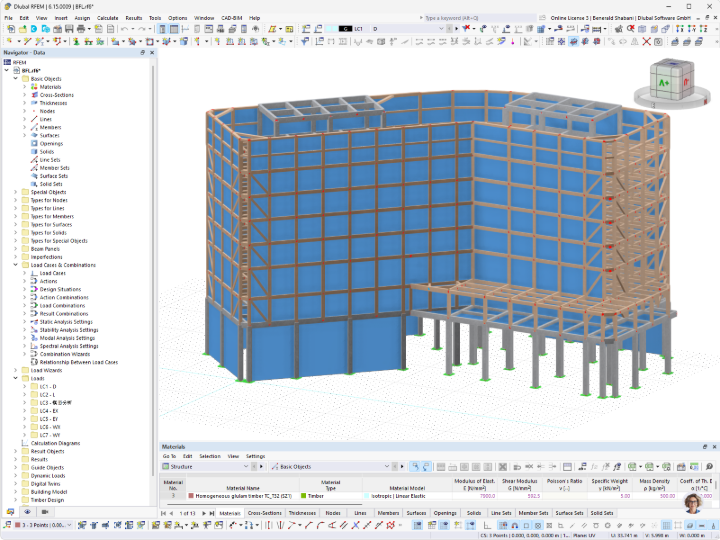This screenshot has height=540, width=720.
Task: Click the Print icon in the toolbar
Action: (x=81, y=29)
